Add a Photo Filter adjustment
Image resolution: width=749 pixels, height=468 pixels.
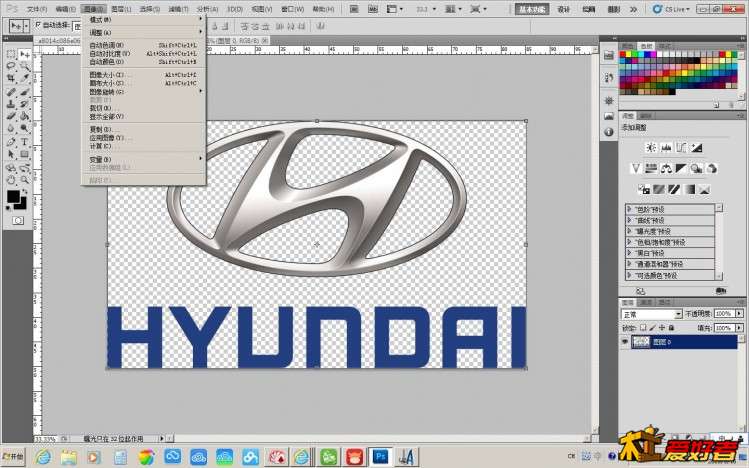point(696,168)
